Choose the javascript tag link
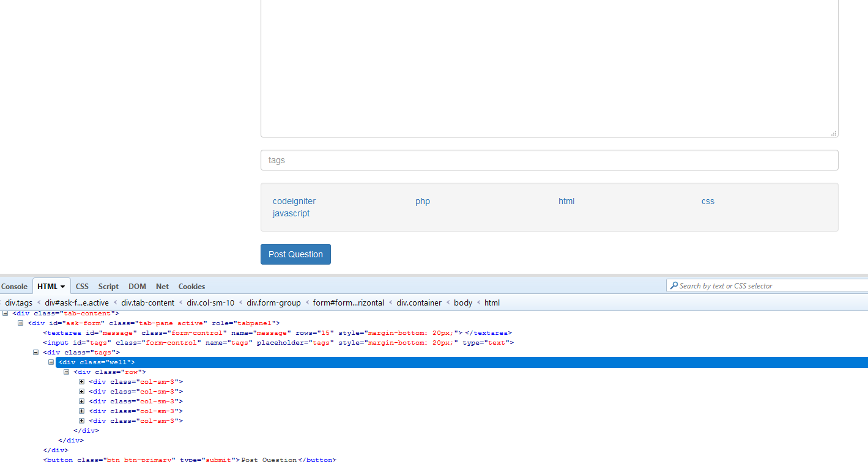Screen dimensions: 868x462 [x=291, y=213]
